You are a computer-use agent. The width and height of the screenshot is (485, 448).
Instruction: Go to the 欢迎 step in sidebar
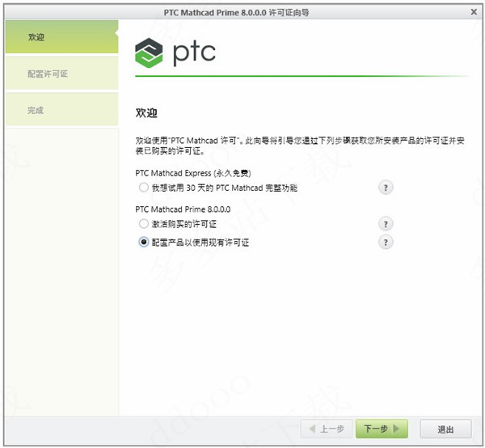pyautogui.click(x=62, y=37)
